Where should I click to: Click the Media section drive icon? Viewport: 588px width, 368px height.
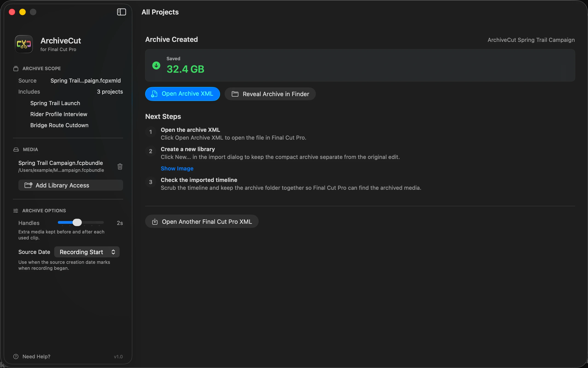point(16,149)
